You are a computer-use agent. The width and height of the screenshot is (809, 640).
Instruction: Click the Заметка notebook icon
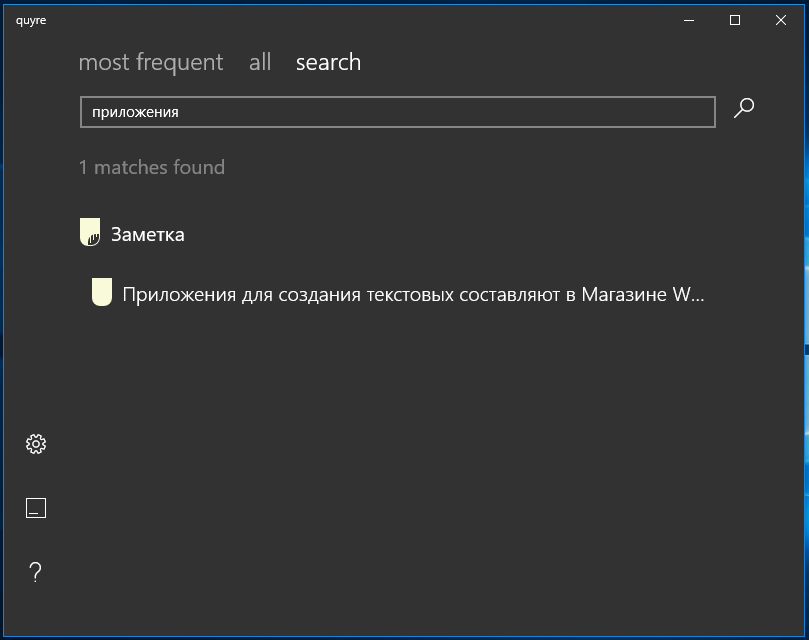90,232
